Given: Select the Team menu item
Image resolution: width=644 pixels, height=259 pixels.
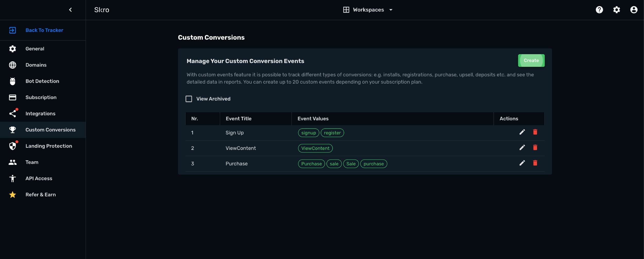Looking at the screenshot, I should point(43,162).
